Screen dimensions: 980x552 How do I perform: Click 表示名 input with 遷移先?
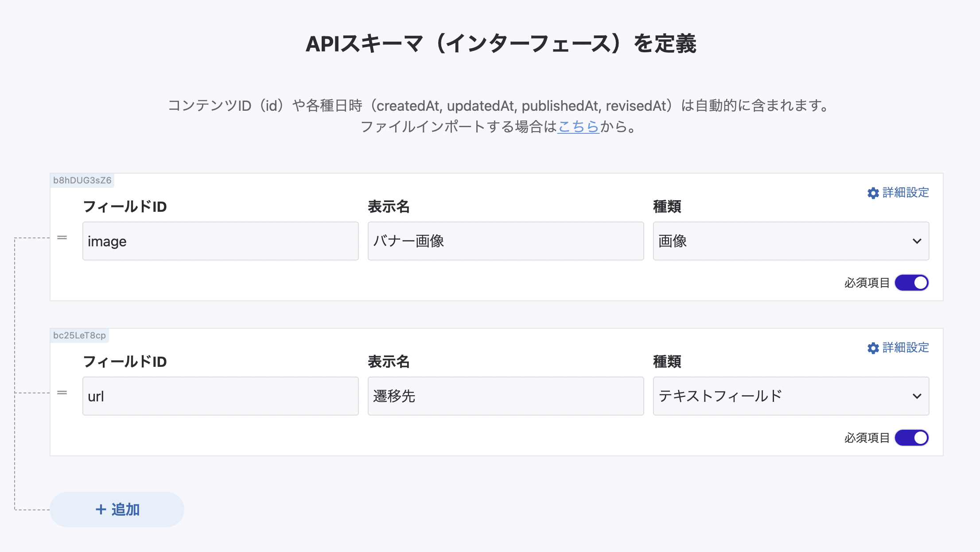pyautogui.click(x=506, y=397)
